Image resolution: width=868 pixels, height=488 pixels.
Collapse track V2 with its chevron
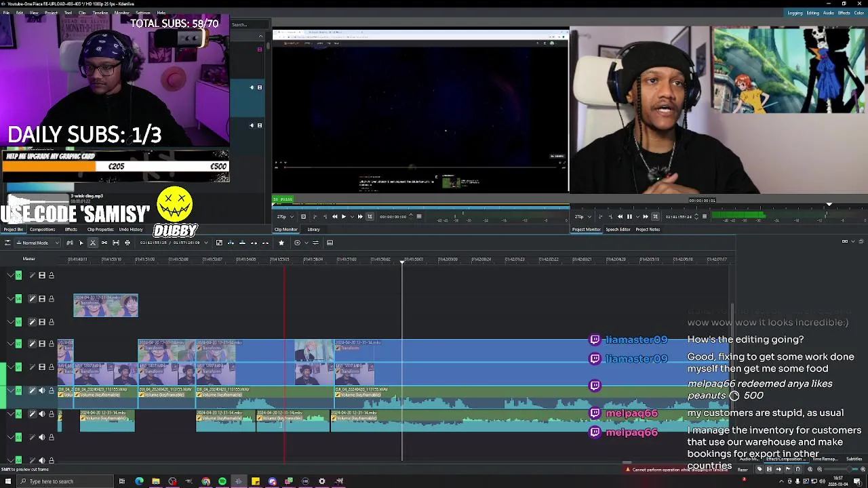(x=10, y=344)
